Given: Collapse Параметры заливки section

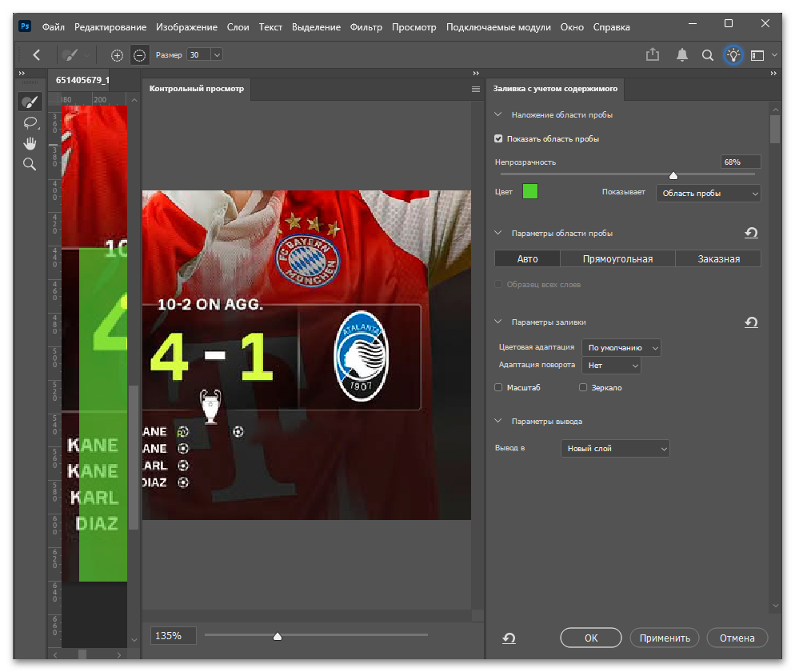Looking at the screenshot, I should 498,322.
